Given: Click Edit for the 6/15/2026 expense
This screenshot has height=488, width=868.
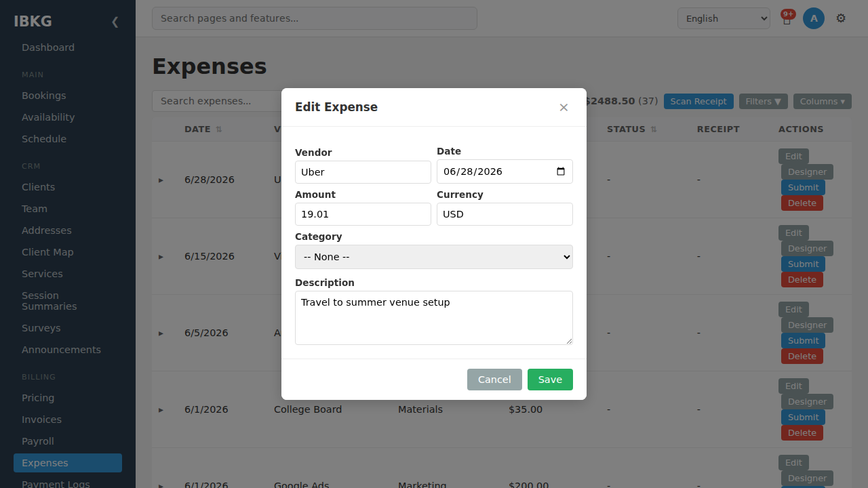Looking at the screenshot, I should pos(793,233).
